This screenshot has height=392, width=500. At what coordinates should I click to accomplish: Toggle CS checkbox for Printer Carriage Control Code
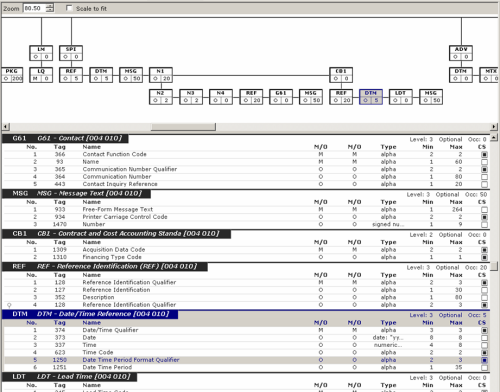[484, 217]
